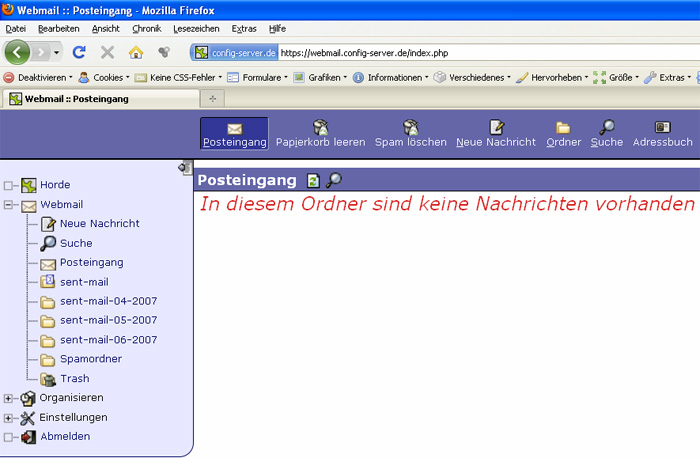Expand the Organisieren tree node
This screenshot has width=700, height=458.
click(9, 398)
